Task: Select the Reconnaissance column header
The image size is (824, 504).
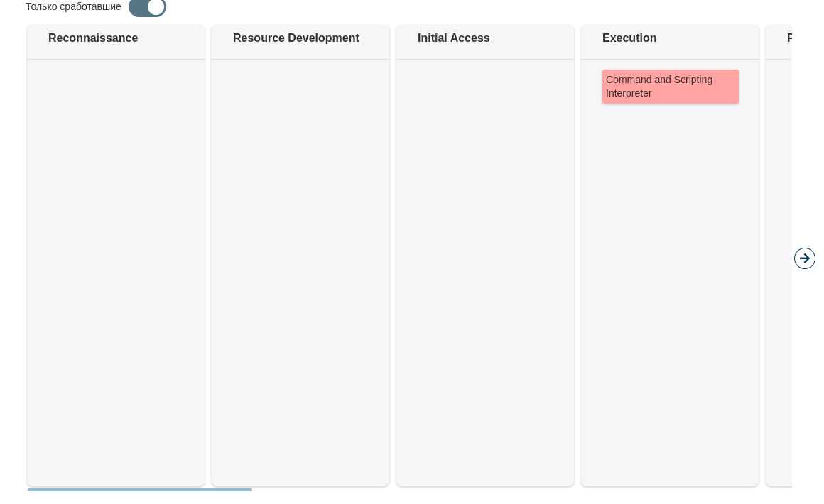Action: point(93,38)
